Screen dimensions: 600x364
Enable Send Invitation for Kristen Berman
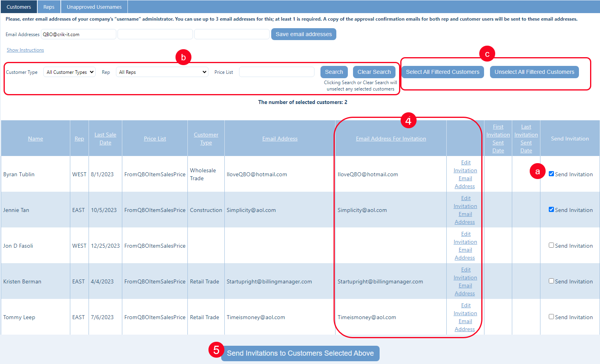click(x=551, y=281)
